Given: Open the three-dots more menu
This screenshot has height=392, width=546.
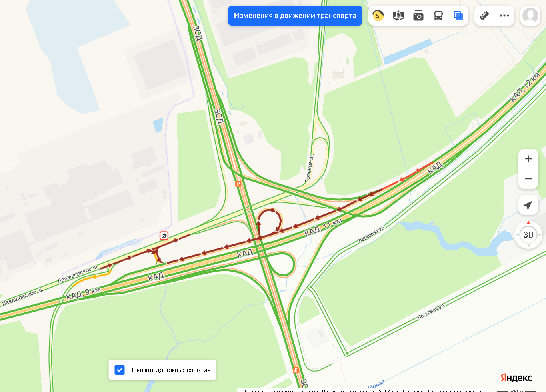Looking at the screenshot, I should tap(504, 16).
